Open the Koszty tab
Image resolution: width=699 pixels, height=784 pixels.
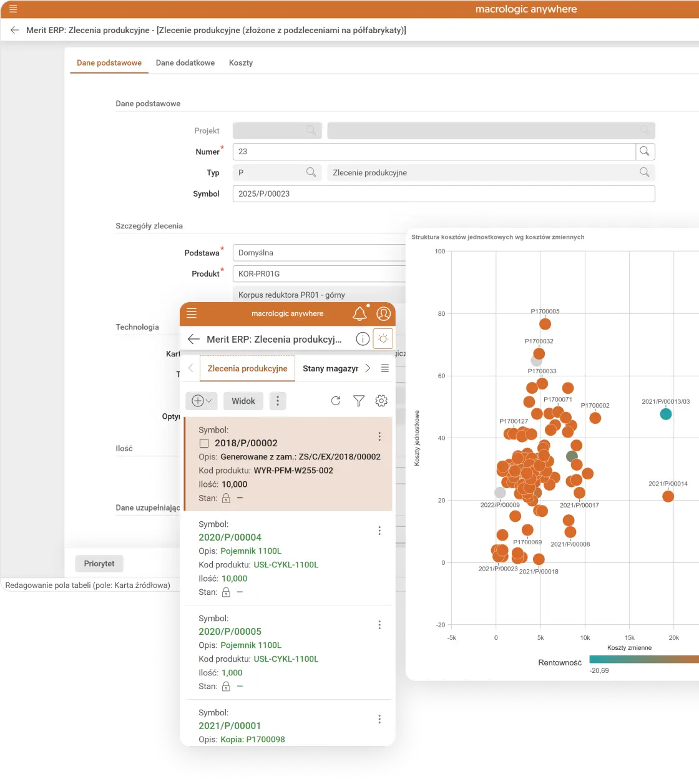pyautogui.click(x=241, y=63)
